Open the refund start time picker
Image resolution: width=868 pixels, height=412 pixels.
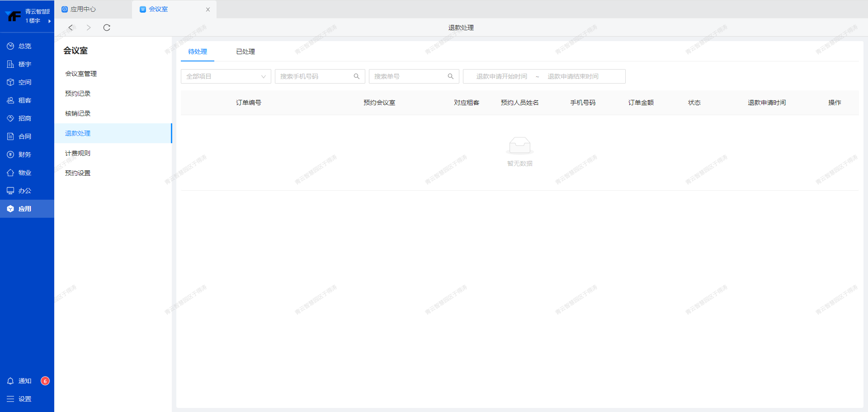click(501, 76)
